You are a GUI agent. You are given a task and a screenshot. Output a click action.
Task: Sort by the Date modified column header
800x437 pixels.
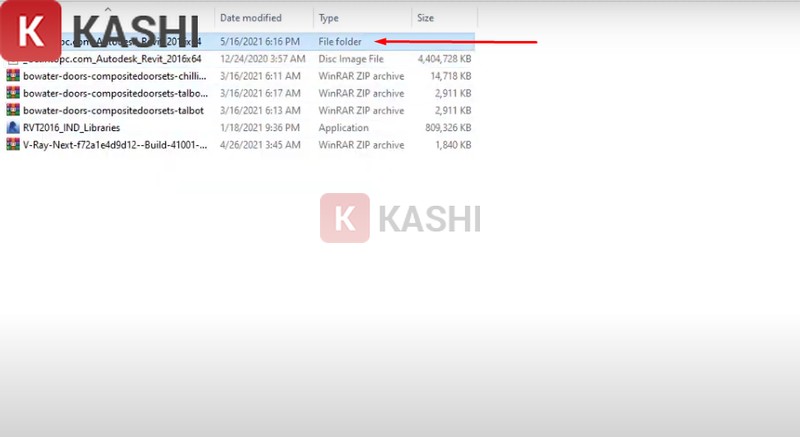pyautogui.click(x=251, y=18)
